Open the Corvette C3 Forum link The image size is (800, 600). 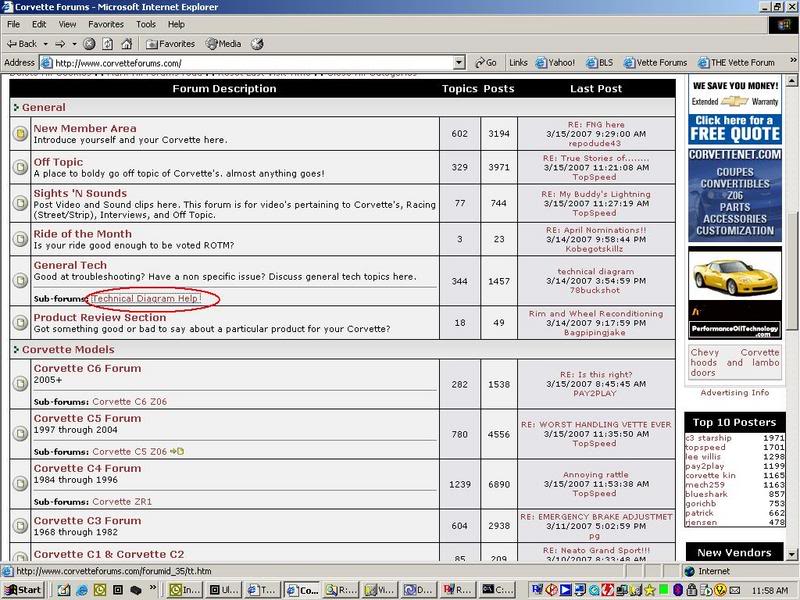coord(87,521)
